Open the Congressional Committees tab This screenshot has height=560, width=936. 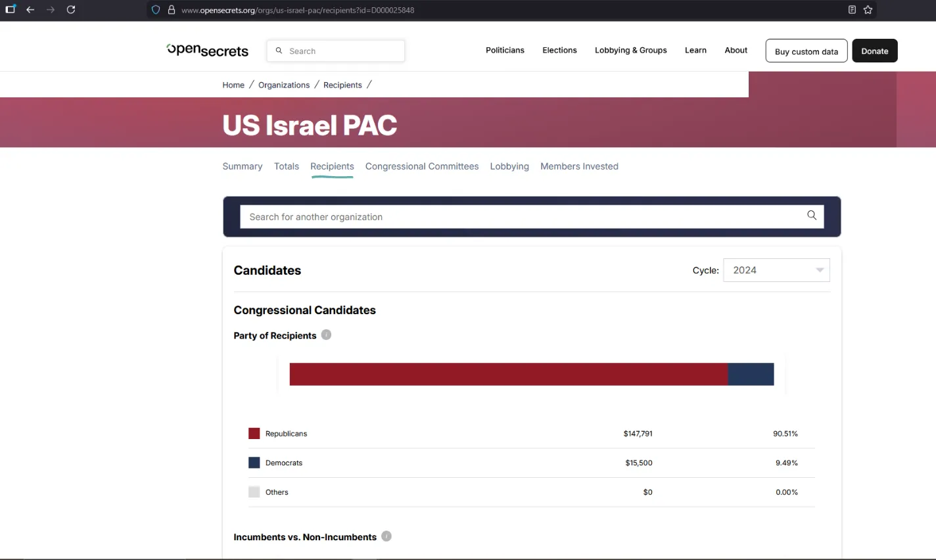tap(422, 166)
